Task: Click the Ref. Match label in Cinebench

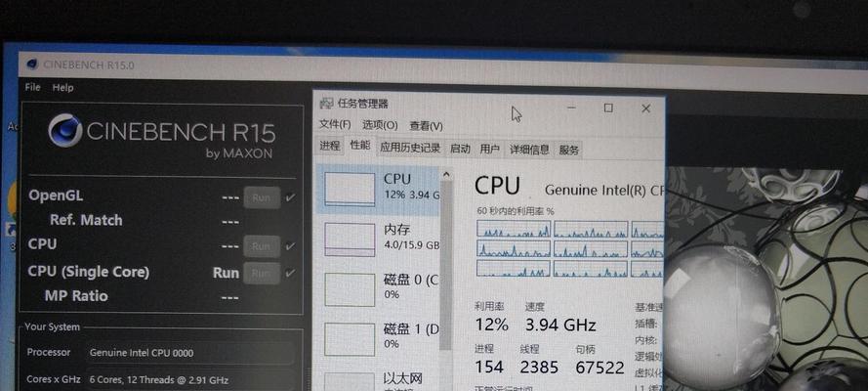Action: tap(86, 220)
